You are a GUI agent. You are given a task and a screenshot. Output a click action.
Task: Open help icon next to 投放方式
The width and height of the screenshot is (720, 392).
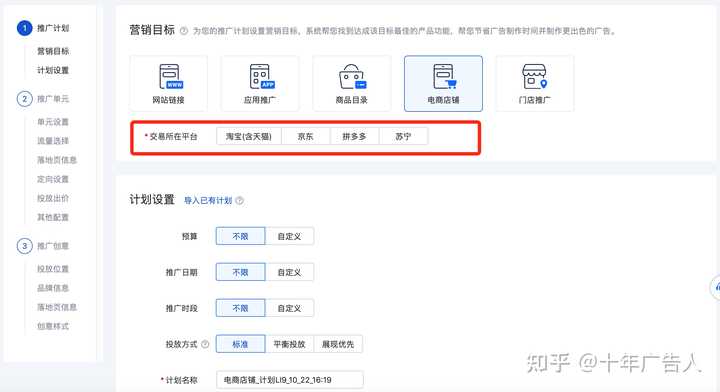205,344
